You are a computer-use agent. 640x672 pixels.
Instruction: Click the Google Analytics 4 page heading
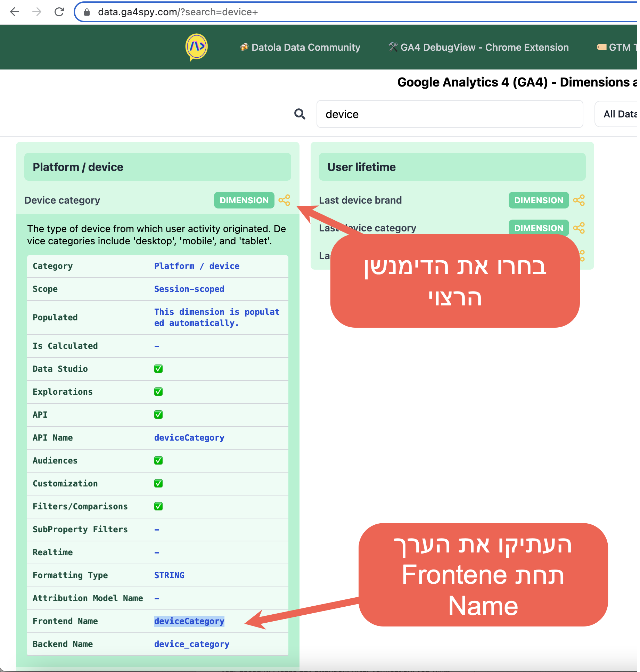pos(517,82)
